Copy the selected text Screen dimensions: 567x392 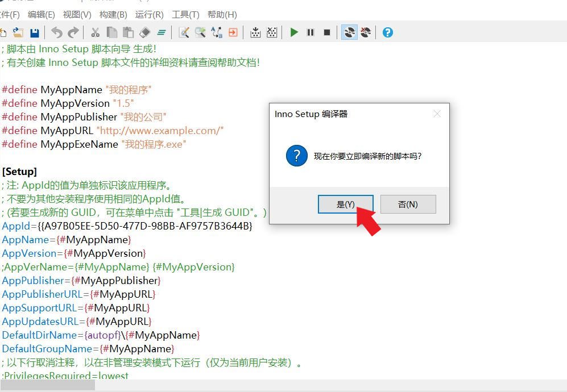pos(111,32)
